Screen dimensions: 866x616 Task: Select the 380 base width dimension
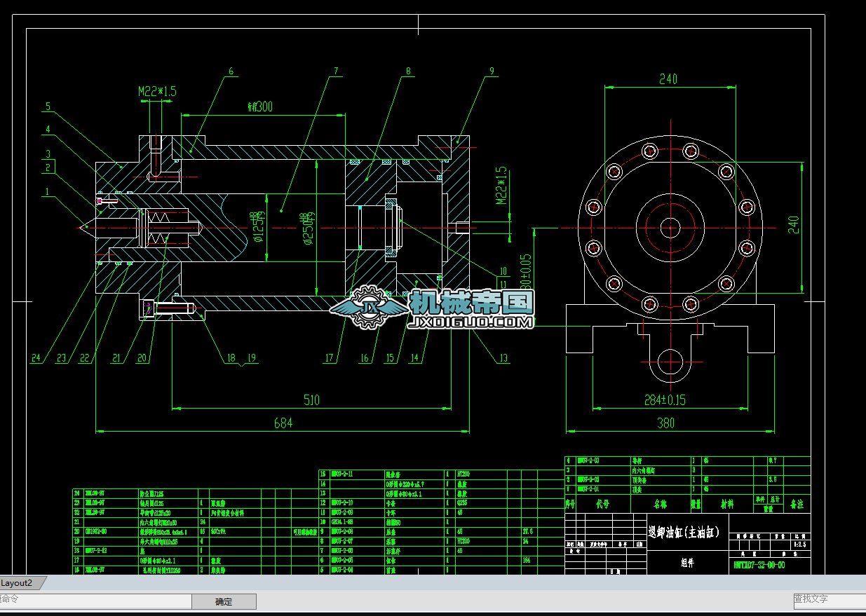(665, 423)
